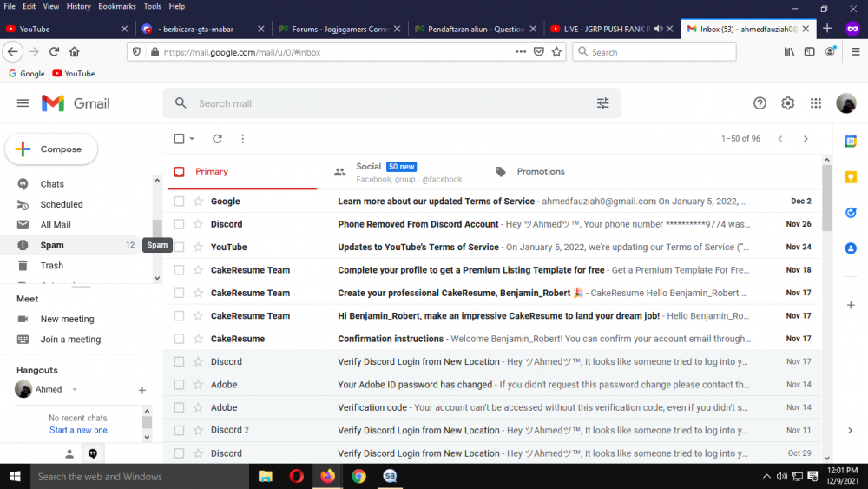Check the Discord Phone Removed email checkbox
Image resolution: width=868 pixels, height=489 pixels.
(179, 224)
